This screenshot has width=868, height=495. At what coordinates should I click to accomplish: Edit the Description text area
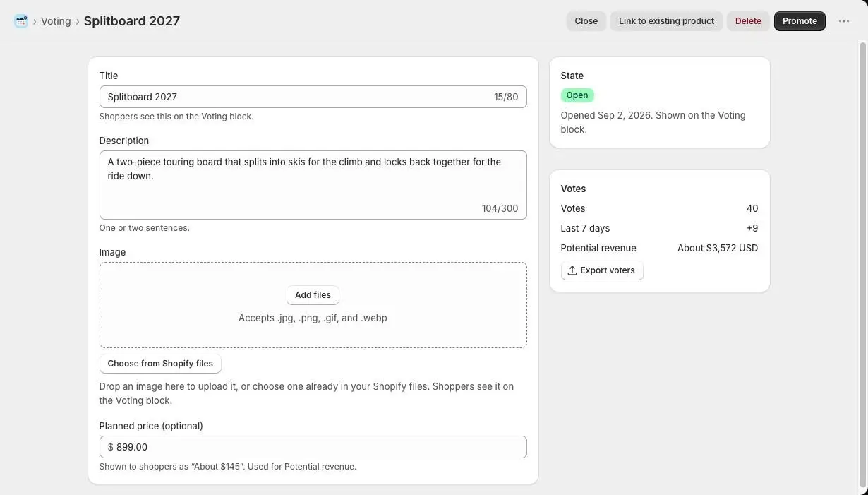[x=313, y=185]
